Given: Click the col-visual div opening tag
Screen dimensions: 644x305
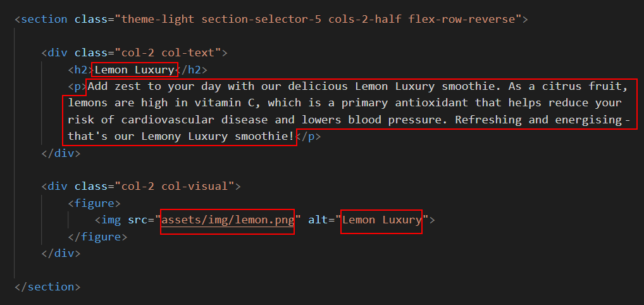Looking at the screenshot, I should (141, 187).
